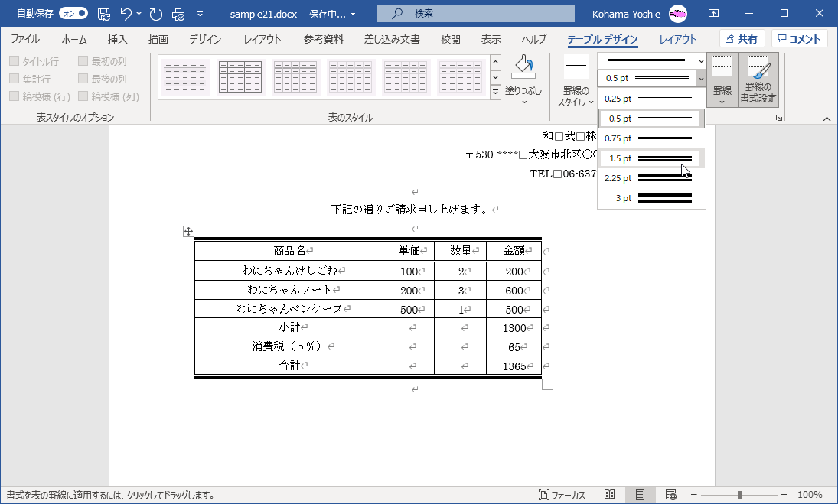Open the ホーム tab

[73, 39]
